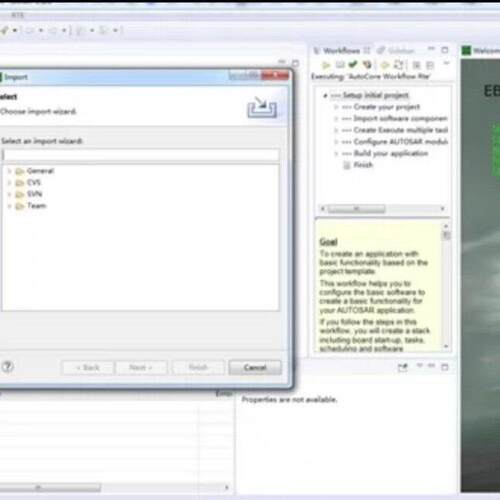Expand the Build your application step
The width and height of the screenshot is (500, 500).
coord(336,154)
